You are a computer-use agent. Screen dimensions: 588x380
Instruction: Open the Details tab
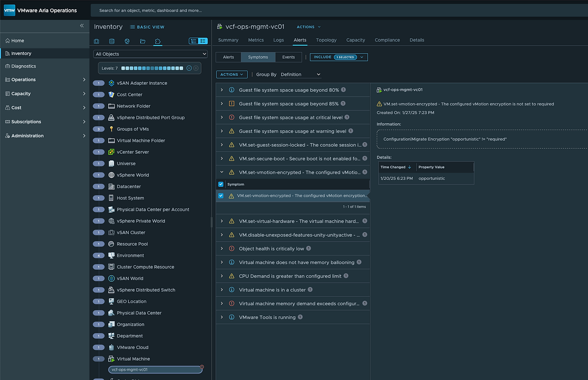(x=417, y=40)
